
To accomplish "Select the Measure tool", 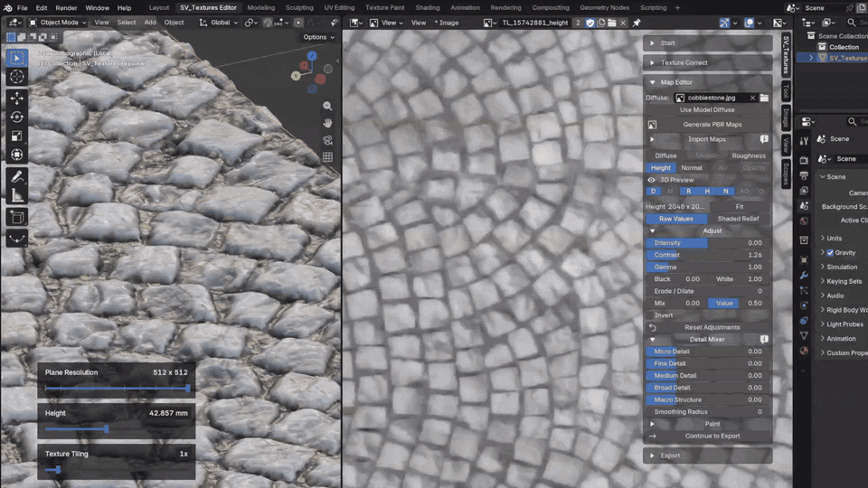I will pyautogui.click(x=17, y=195).
